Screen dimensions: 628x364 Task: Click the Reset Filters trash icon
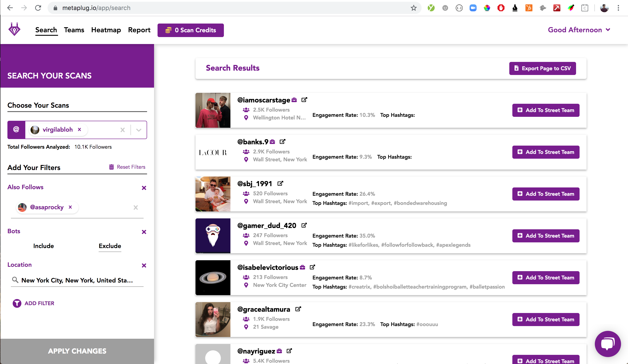[x=112, y=167]
